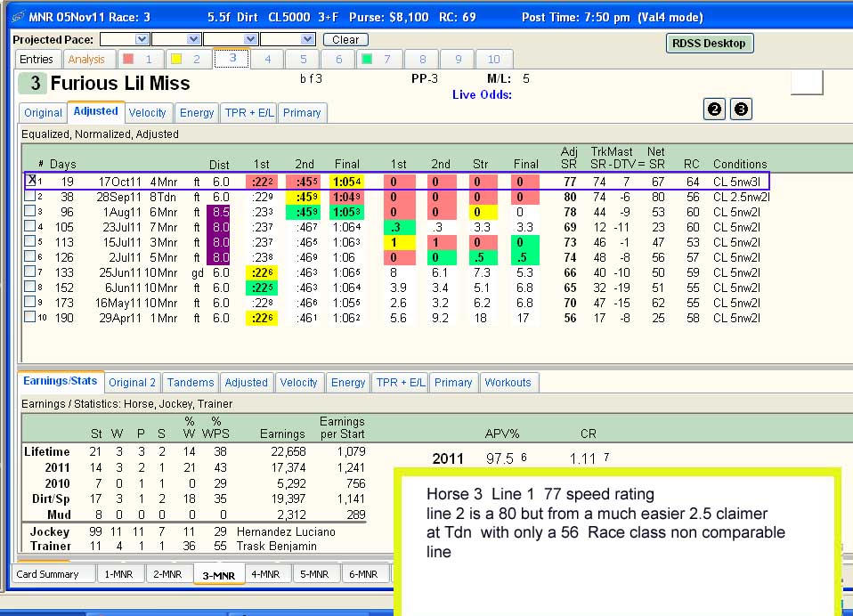Select horse tab 5
The image size is (853, 616).
click(303, 59)
